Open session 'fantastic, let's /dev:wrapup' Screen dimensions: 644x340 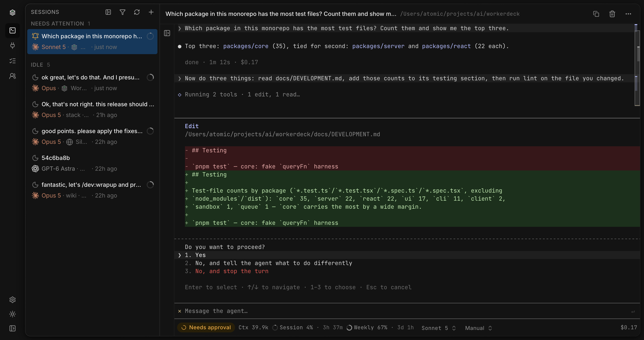coord(92,190)
